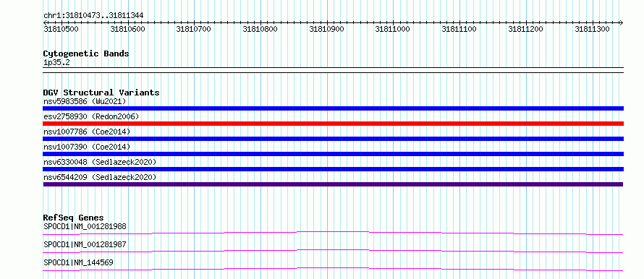Image resolution: width=644 pixels, height=279 pixels.
Task: Click ruler position 31810700
Action: pyautogui.click(x=193, y=29)
